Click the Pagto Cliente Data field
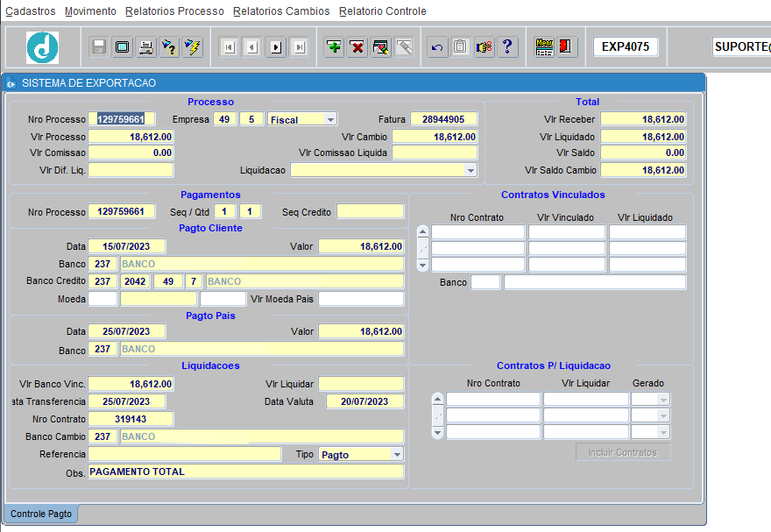Image resolution: width=771 pixels, height=532 pixels. click(x=127, y=246)
